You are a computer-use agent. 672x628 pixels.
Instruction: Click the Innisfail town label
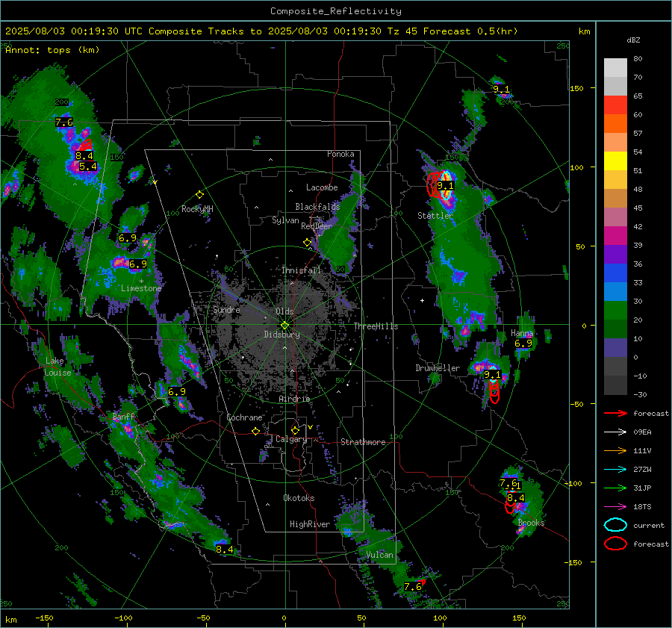tap(301, 270)
